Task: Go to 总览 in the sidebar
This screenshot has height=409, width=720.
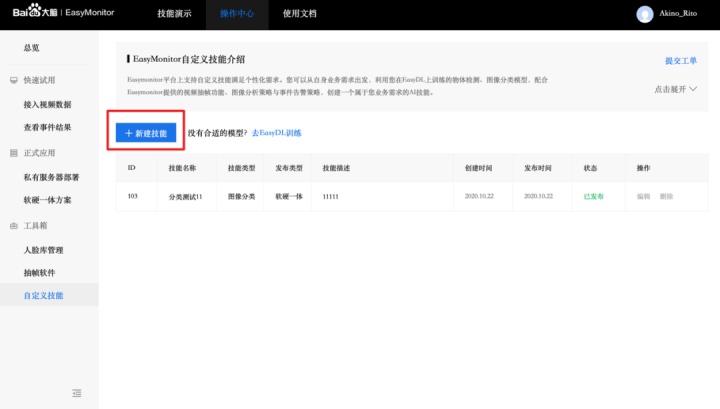Action: tap(32, 48)
